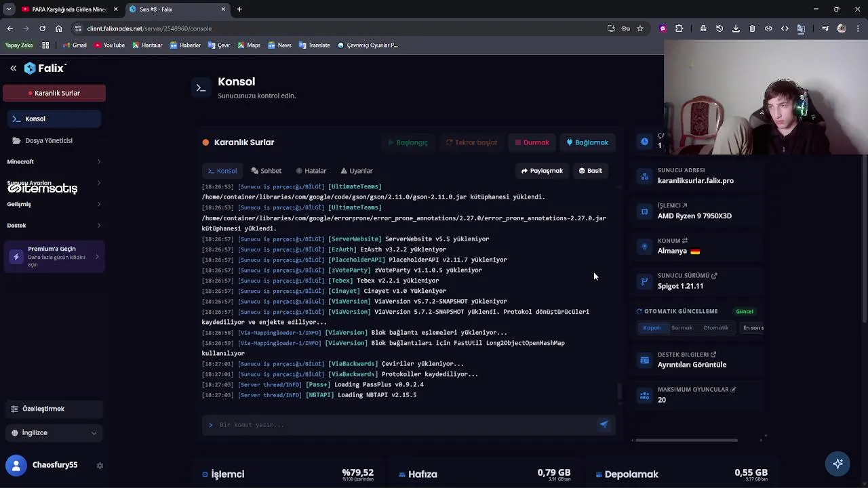This screenshot has height=488, width=868.
Task: Click the Güncel status badge
Action: 745,312
